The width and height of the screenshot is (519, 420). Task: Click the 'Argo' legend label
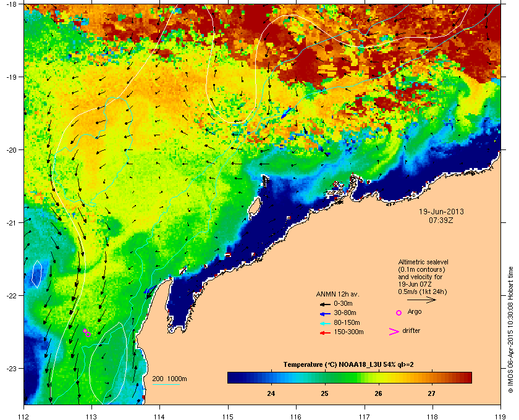[415, 312]
